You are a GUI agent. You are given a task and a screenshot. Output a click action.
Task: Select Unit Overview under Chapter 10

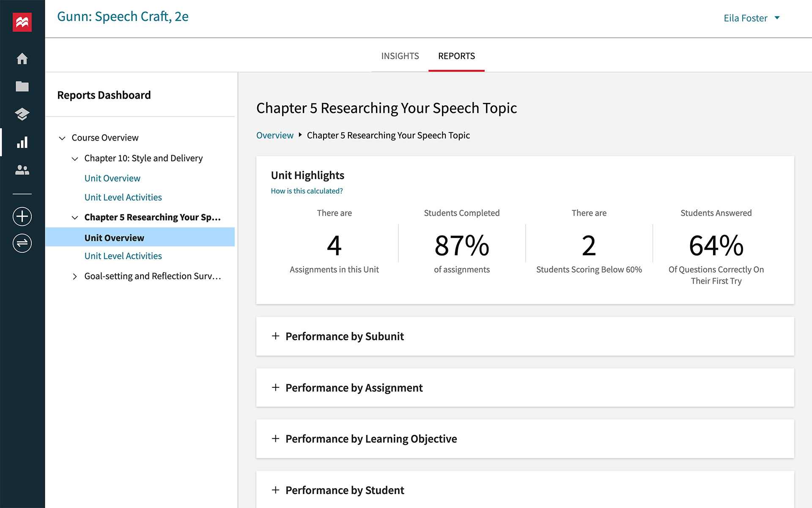pos(112,177)
